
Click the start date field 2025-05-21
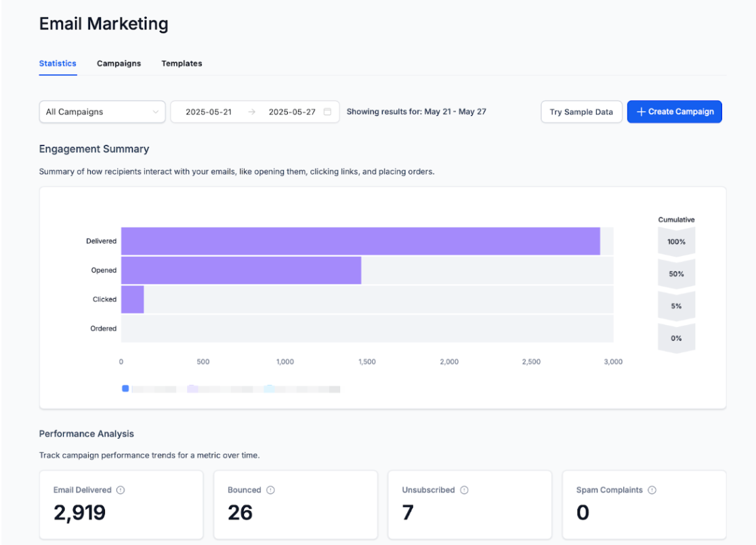[x=209, y=112]
